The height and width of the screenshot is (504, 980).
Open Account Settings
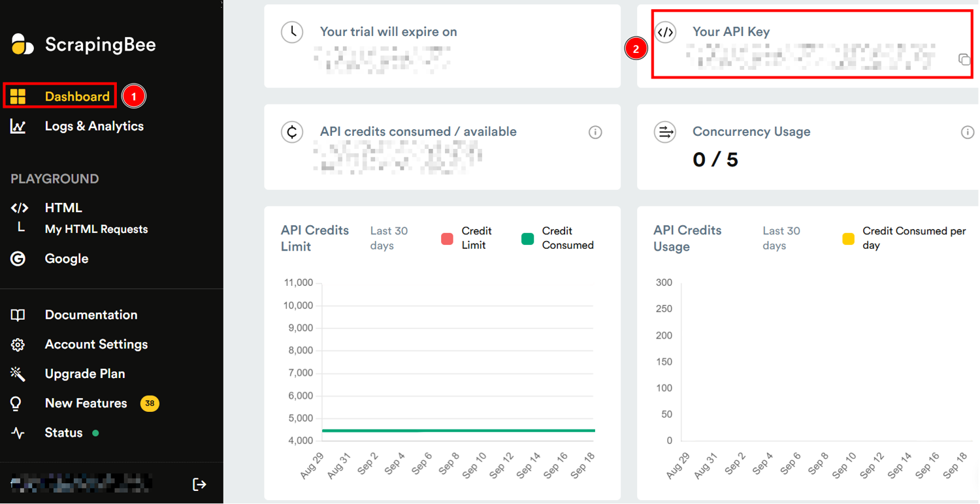click(96, 344)
